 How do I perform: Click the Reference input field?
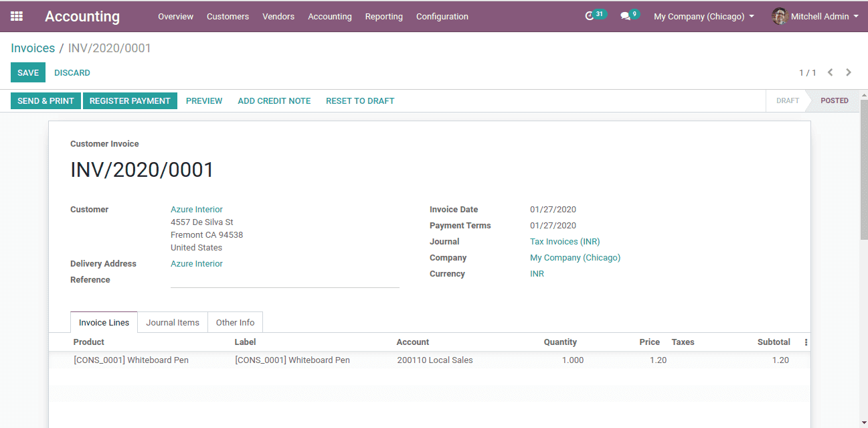(285, 280)
